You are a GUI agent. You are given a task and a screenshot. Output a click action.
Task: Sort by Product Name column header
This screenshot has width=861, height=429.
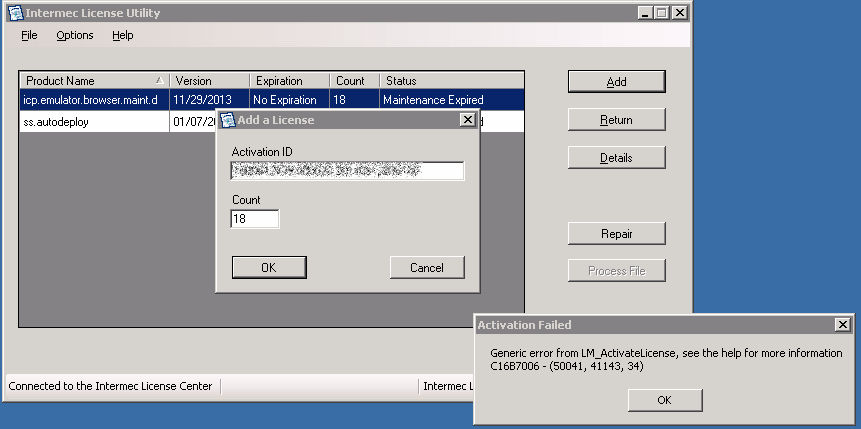coord(94,81)
